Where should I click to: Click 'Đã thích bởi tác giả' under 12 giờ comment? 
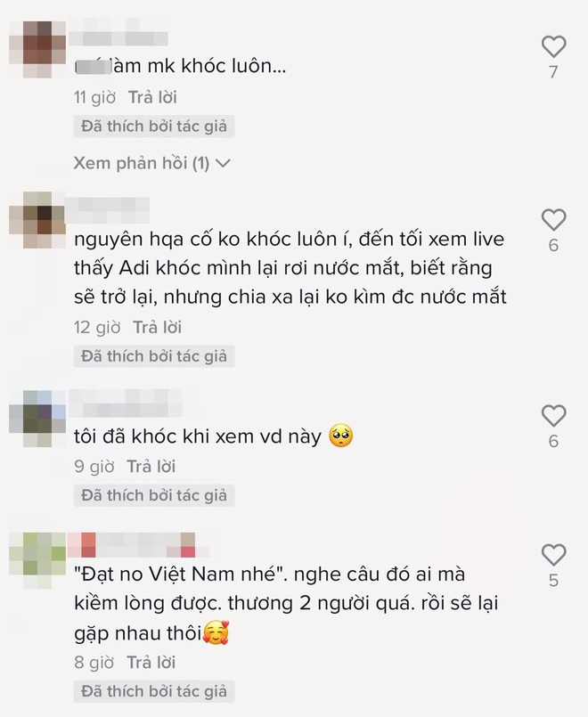(x=154, y=356)
